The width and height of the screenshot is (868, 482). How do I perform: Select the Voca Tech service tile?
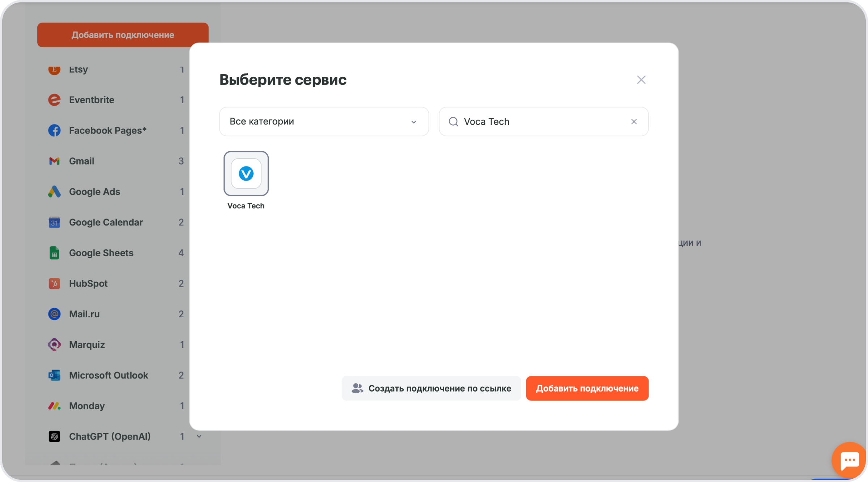(x=246, y=174)
